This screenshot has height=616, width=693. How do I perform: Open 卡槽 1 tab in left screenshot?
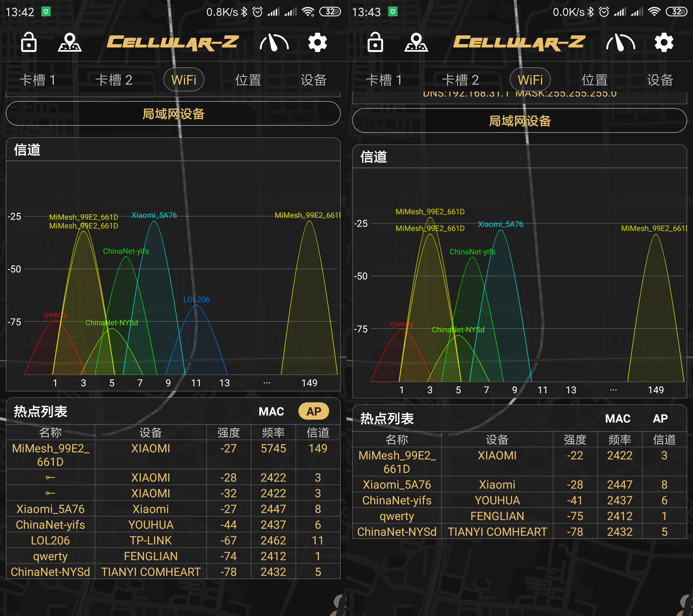38,80
